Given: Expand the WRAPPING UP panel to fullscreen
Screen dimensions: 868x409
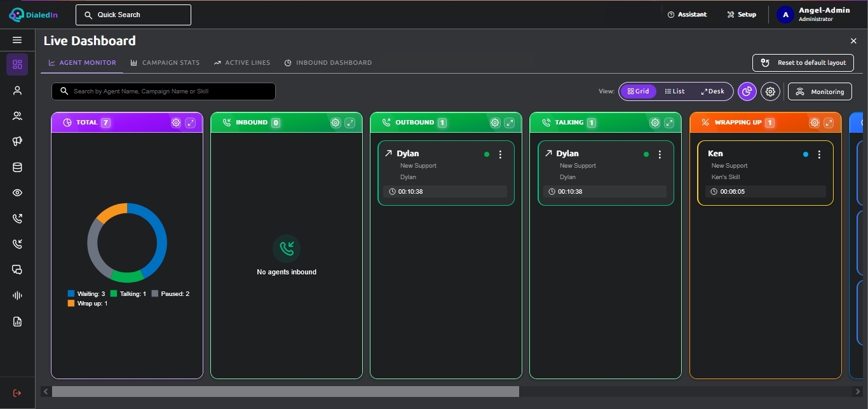Looking at the screenshot, I should [x=829, y=123].
